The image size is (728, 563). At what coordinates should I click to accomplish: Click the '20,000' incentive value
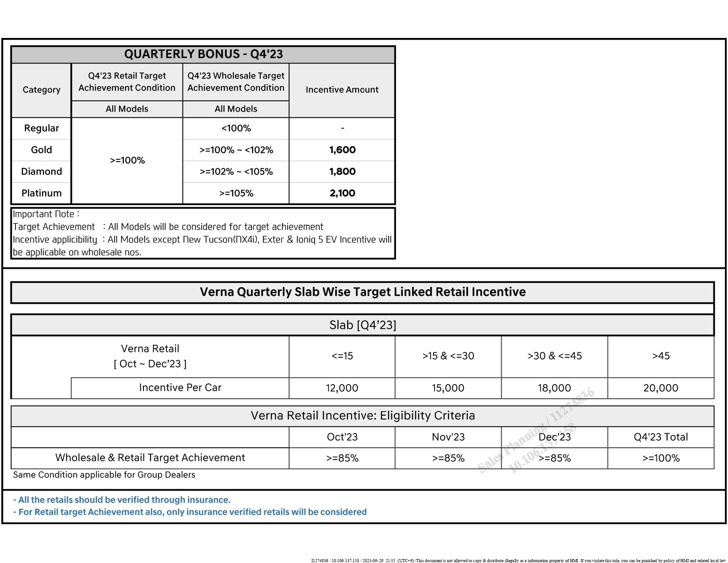pos(661,388)
